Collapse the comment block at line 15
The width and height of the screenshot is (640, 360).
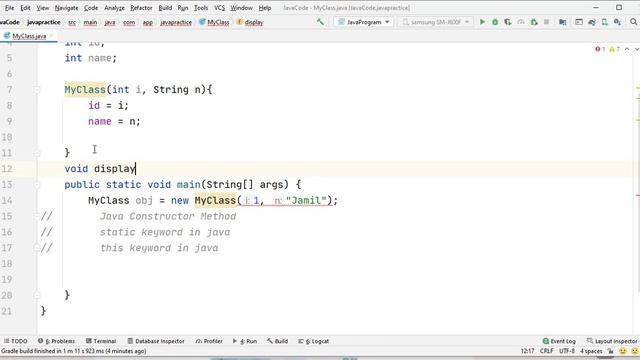tap(37, 216)
